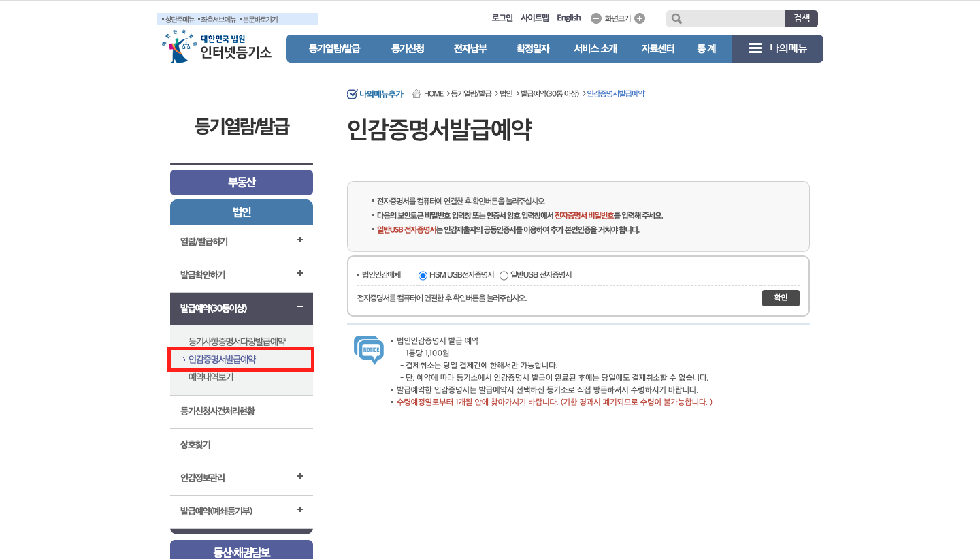Screen dimensions: 980x559
Task: Click the magnifier icon in the search box
Action: [676, 18]
